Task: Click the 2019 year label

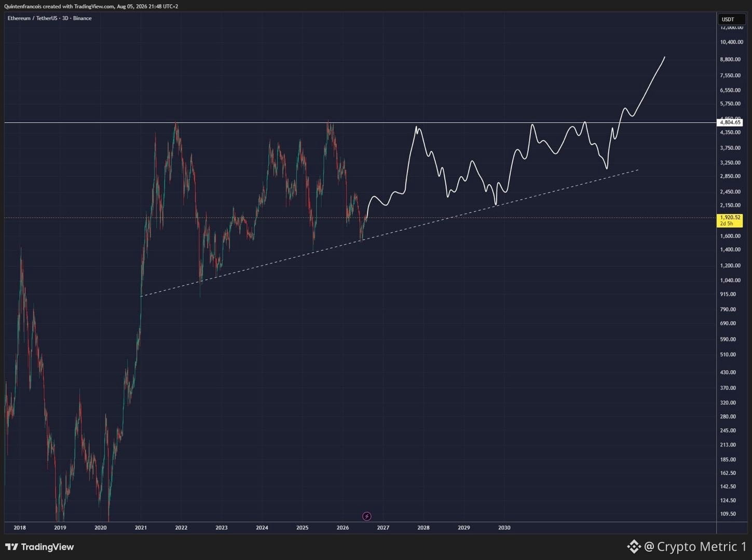Action: pos(60,528)
